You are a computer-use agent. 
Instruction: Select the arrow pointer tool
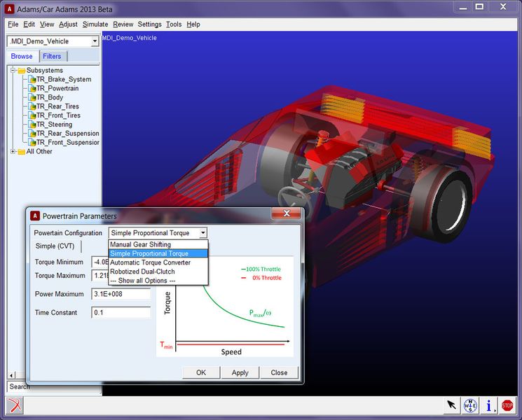coord(452,405)
